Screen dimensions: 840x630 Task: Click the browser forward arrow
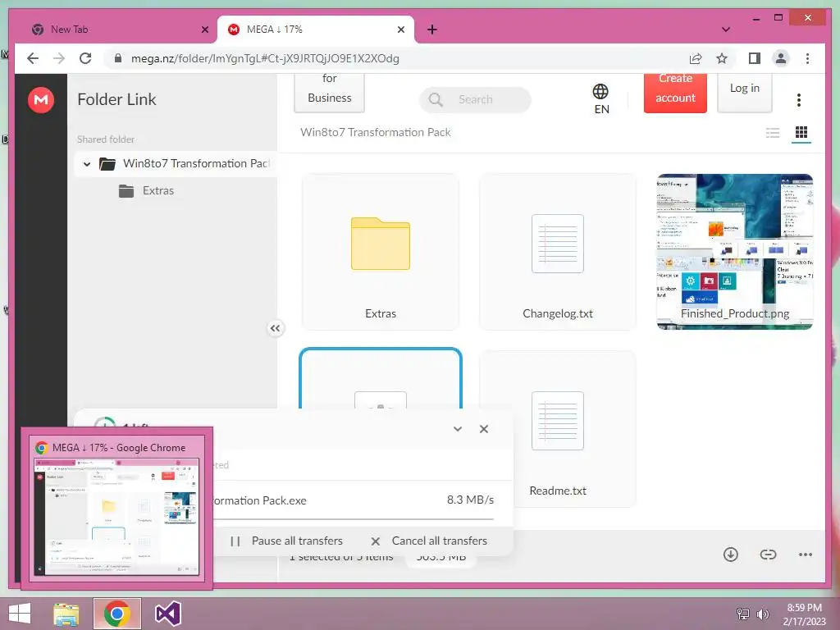[59, 58]
